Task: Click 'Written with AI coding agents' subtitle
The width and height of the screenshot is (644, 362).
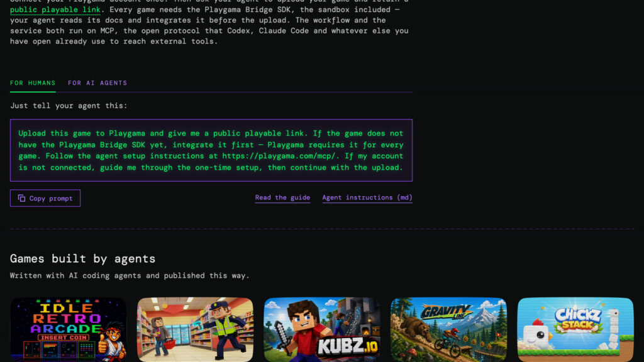Action: (130, 275)
